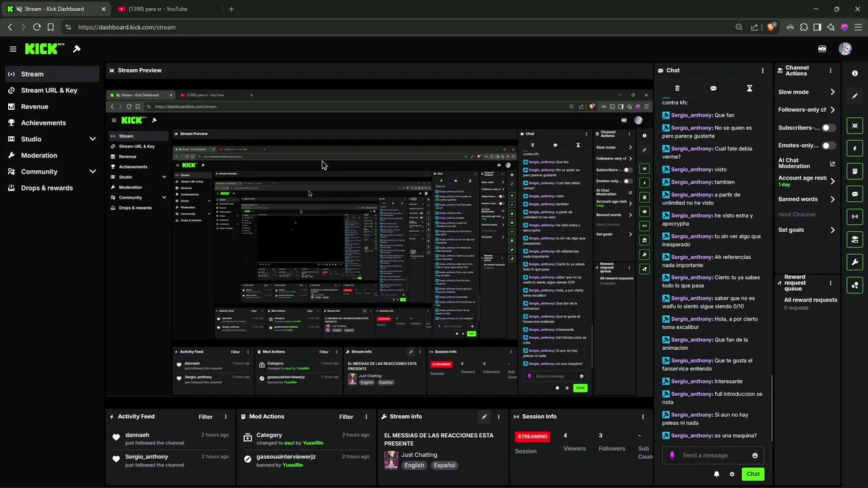Image resolution: width=868 pixels, height=488 pixels.
Task: Click the speech bubble icon in Chat toolbar
Action: click(713, 88)
